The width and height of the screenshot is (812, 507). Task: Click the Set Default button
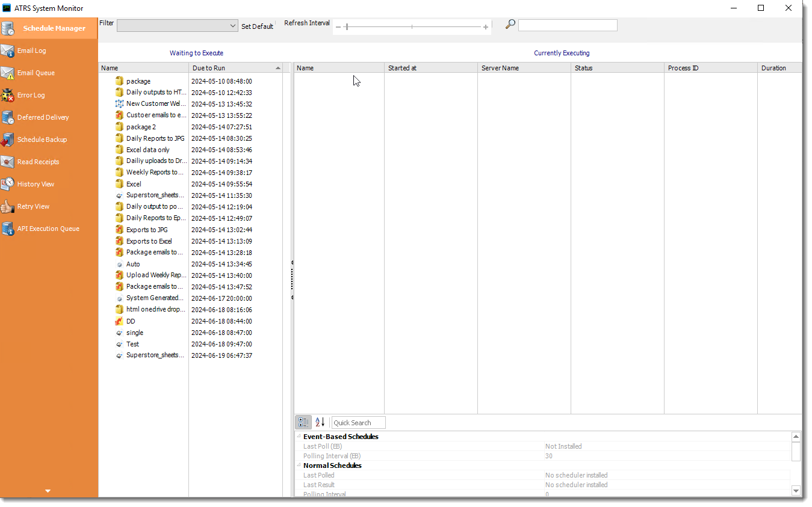[x=258, y=26]
